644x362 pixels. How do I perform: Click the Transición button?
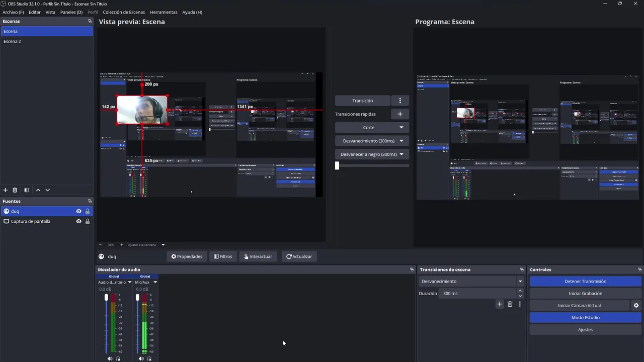(362, 101)
